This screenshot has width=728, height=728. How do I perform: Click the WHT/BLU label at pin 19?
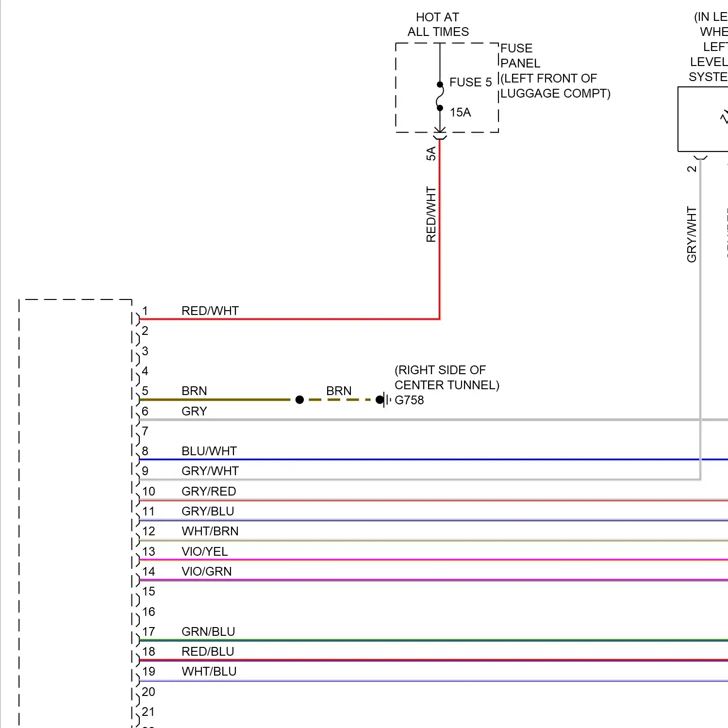pyautogui.click(x=209, y=671)
